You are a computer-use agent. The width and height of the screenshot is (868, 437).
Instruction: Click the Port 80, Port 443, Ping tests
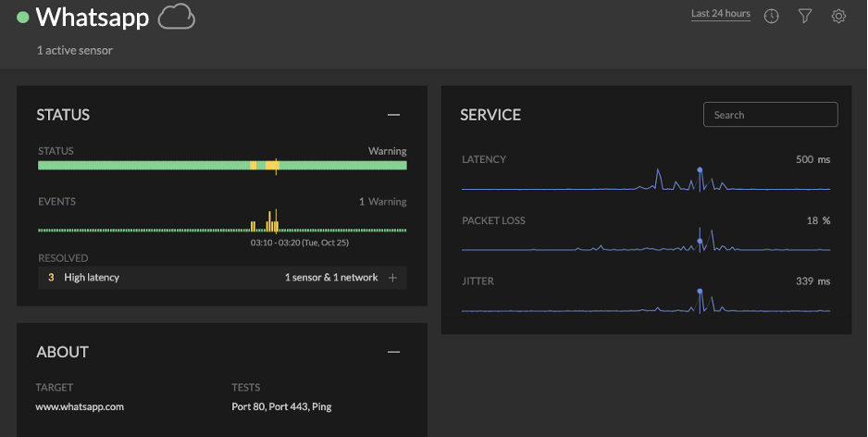281,406
